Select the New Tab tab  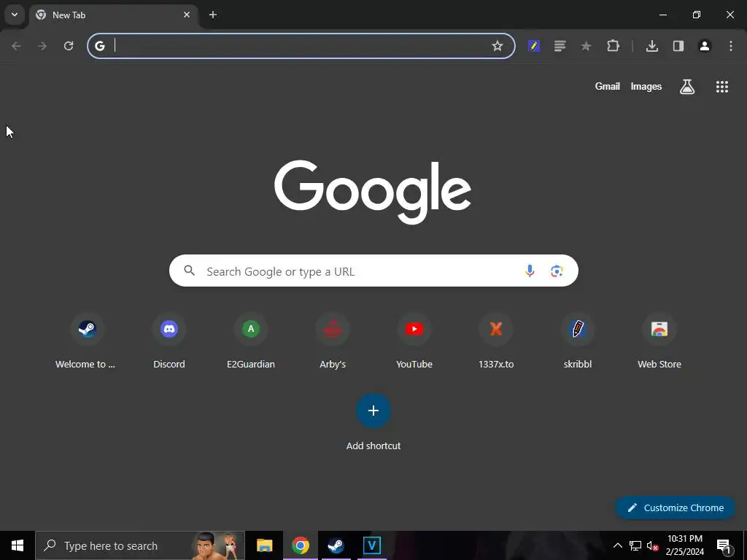pos(115,15)
